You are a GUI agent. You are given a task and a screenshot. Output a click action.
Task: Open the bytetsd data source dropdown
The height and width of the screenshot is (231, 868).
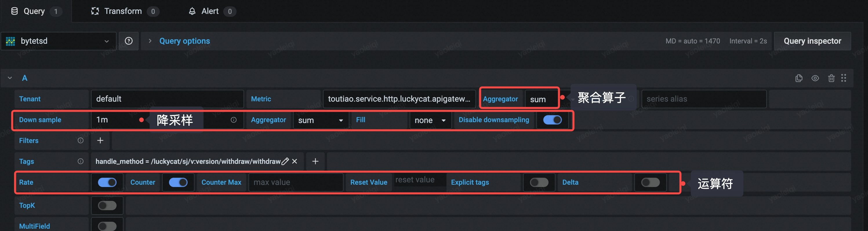coord(59,41)
